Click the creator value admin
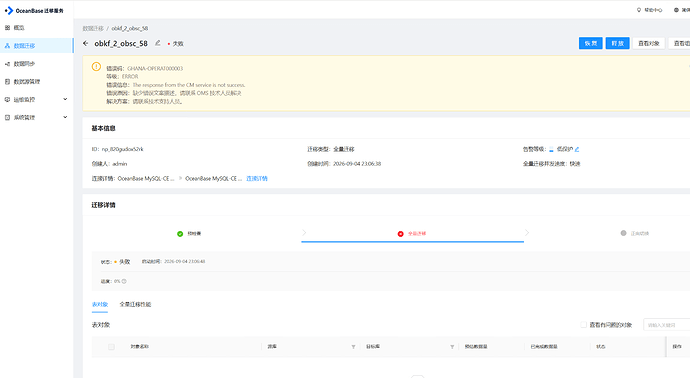 point(120,164)
